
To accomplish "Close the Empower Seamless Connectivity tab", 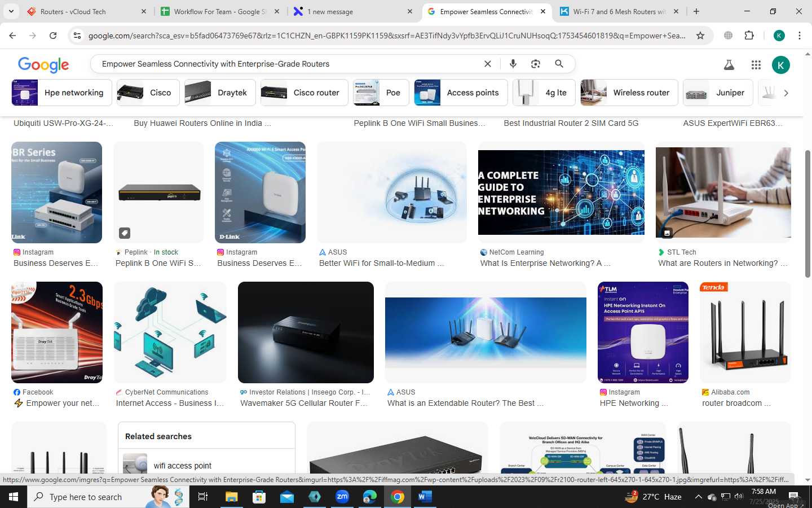I will [543, 11].
